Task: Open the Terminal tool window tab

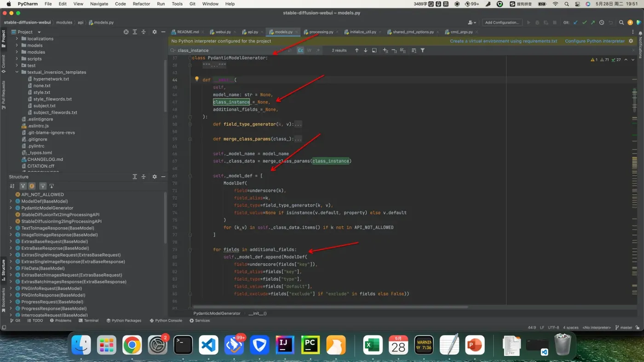Action: (88, 321)
